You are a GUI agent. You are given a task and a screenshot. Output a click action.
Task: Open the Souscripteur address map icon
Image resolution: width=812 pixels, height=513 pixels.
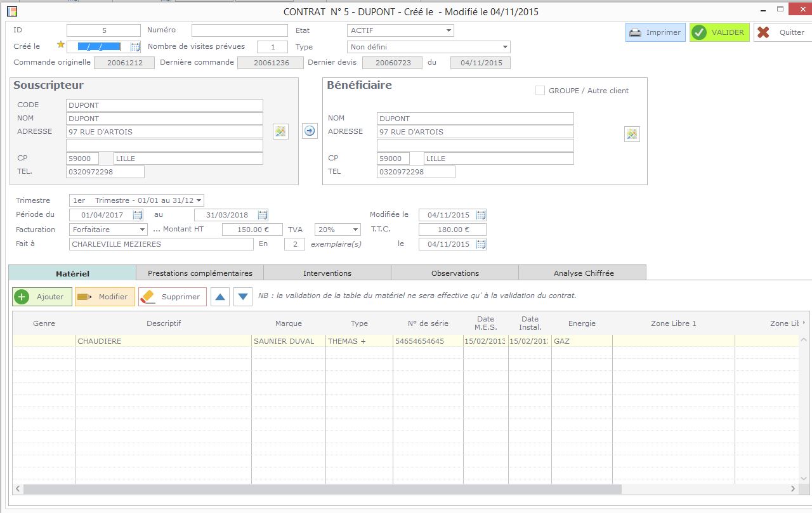pos(280,131)
